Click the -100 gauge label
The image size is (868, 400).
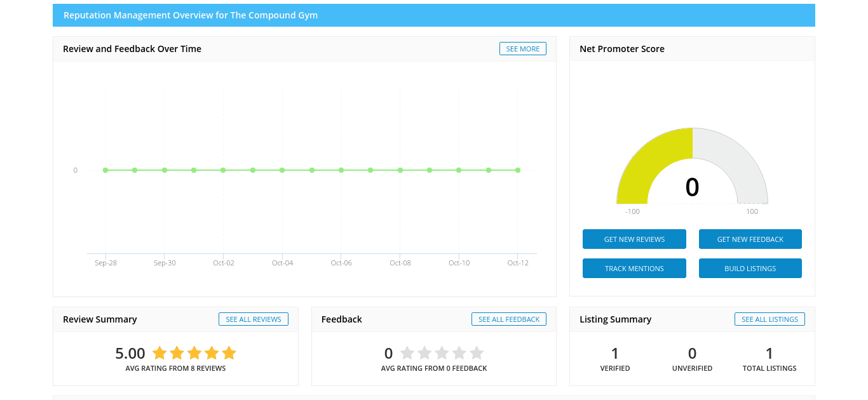[x=632, y=211]
